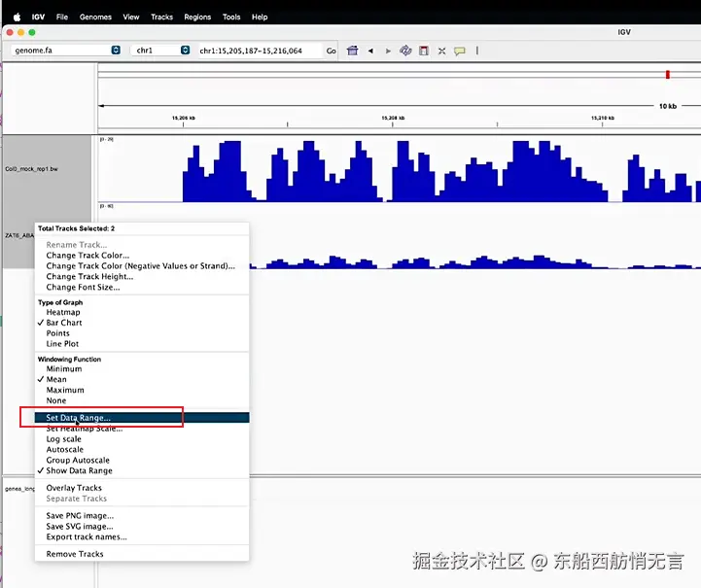Open the Regions menu
The height and width of the screenshot is (588, 701).
click(197, 17)
